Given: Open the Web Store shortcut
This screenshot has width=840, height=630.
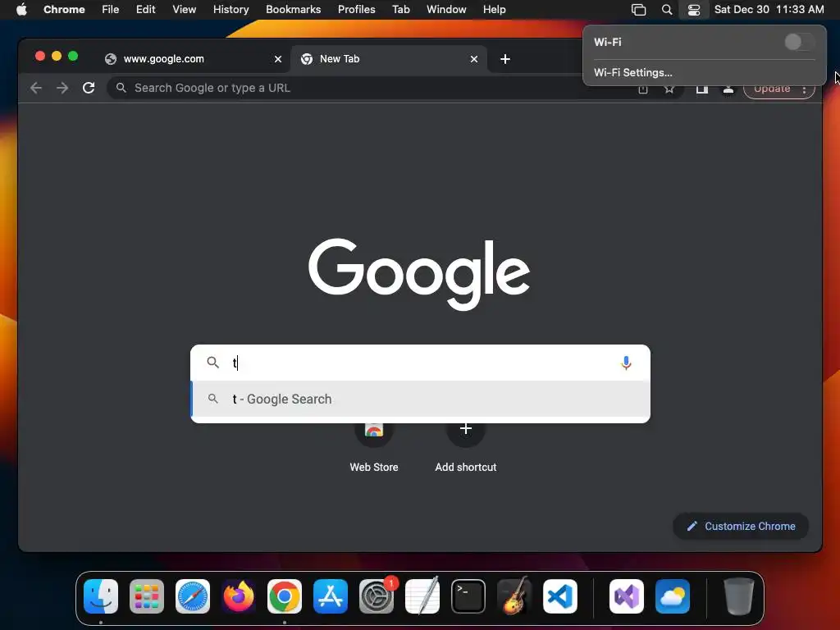Looking at the screenshot, I should click(x=374, y=445).
